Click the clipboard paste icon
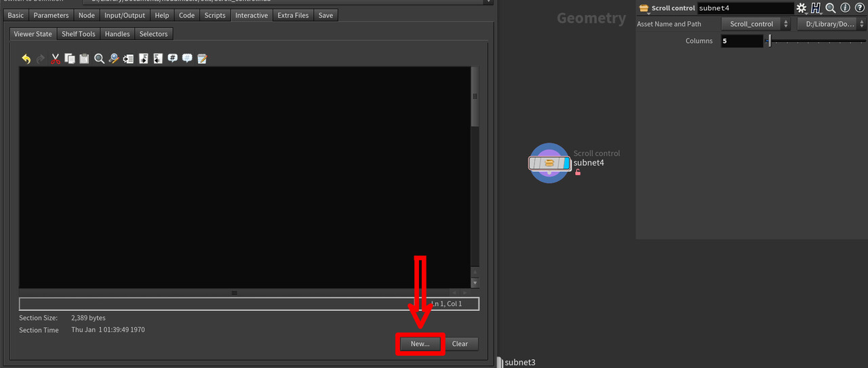 click(x=84, y=59)
